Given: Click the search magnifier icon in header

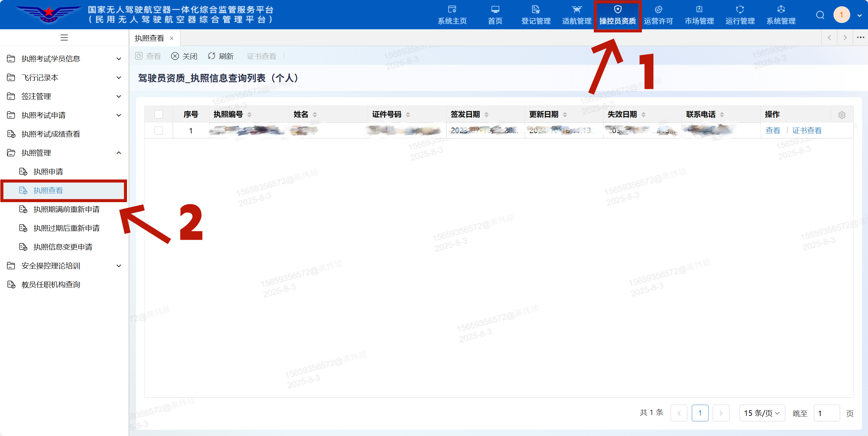Looking at the screenshot, I should point(820,15).
